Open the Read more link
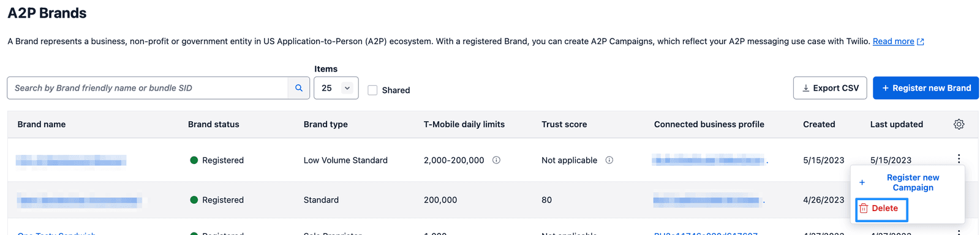Screen dimensions: 980x235 tap(893, 42)
